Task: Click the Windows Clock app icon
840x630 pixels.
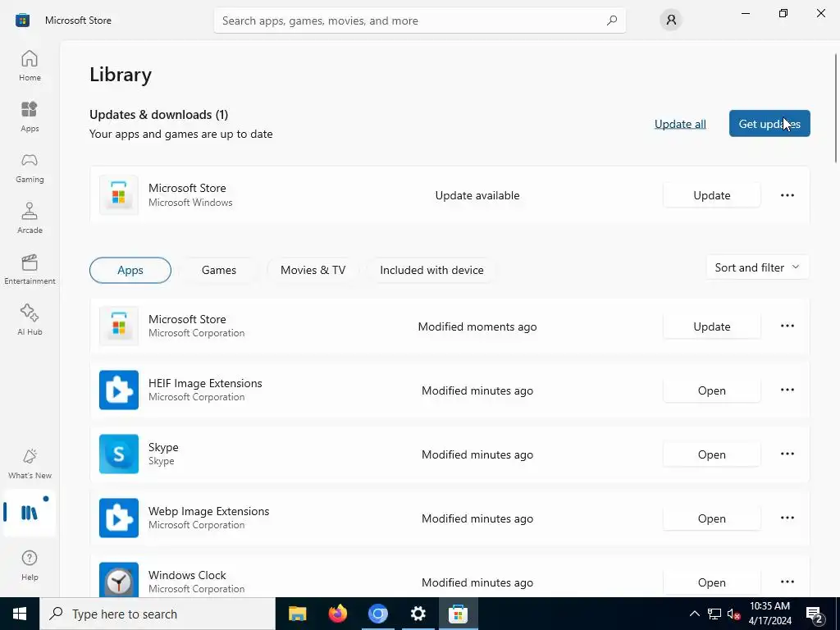Action: (x=119, y=581)
